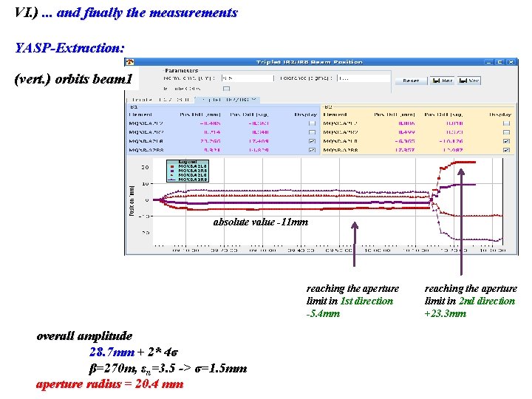Viewport: 532px width, 399px height.
Task: Close the Triplet Beam Position window
Action: tap(511, 62)
